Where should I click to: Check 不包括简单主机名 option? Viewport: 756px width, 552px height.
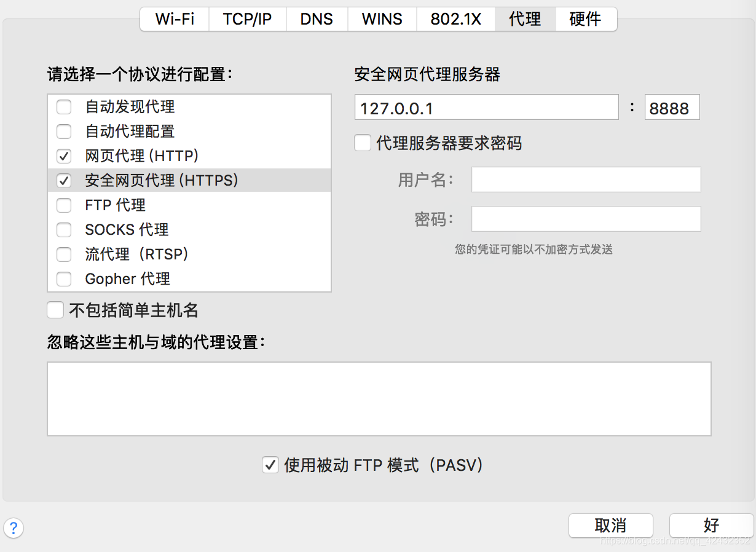tap(56, 310)
